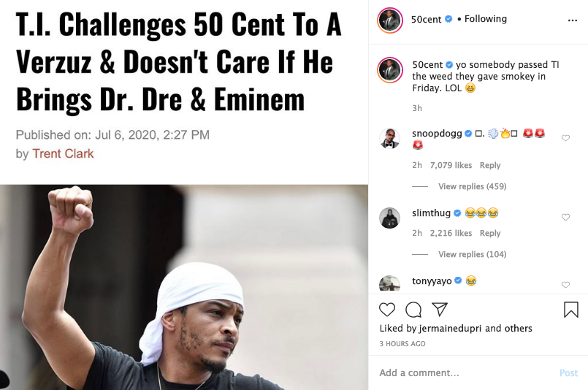Open snoopdogg's avatar
Screen dimensions: 588x390
[390, 138]
